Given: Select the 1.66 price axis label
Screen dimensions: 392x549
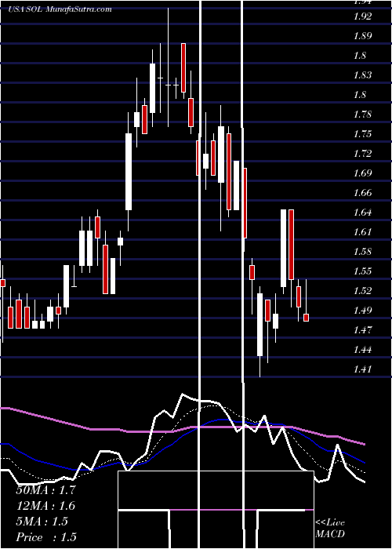Looking at the screenshot, I should [365, 193].
